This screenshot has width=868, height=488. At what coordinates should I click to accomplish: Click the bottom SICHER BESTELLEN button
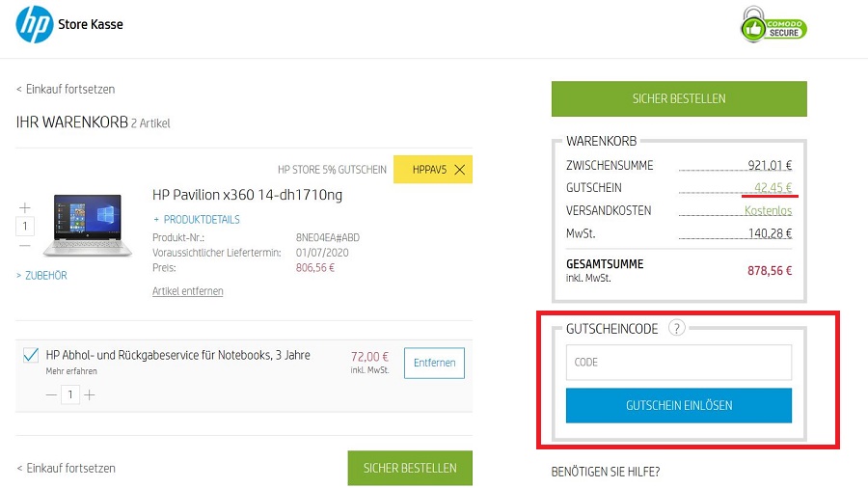410,468
